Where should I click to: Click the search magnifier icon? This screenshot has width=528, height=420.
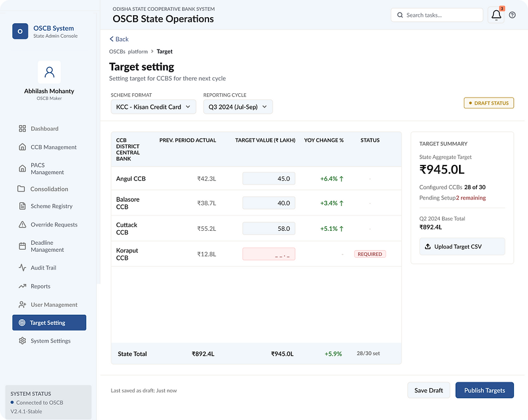[x=400, y=15]
